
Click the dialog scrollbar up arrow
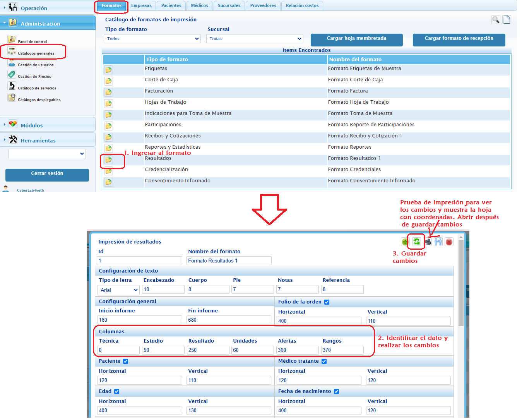461,236
